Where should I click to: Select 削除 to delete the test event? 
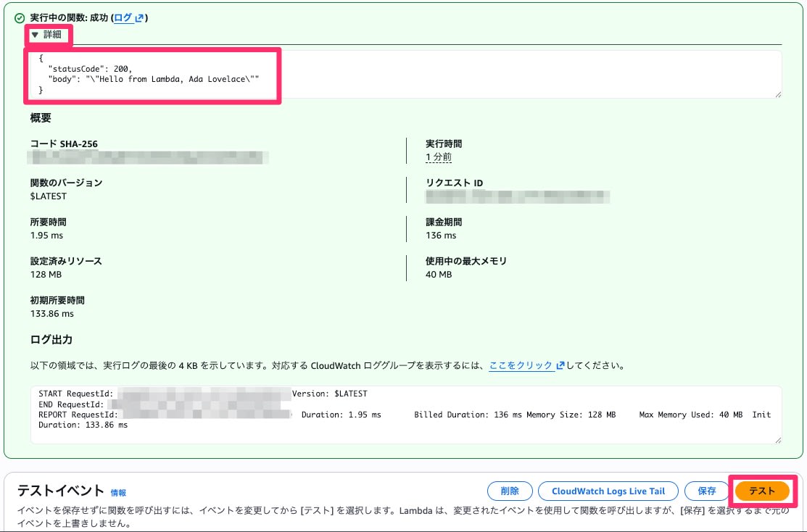tap(510, 491)
